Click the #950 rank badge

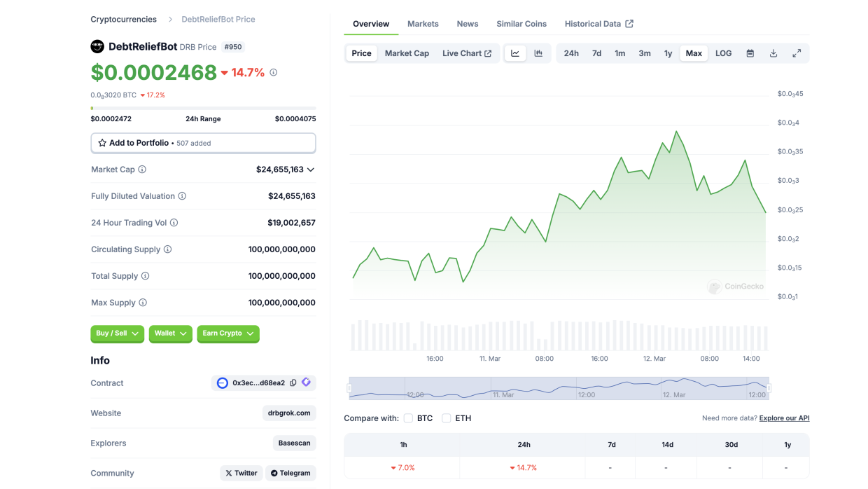pos(233,47)
